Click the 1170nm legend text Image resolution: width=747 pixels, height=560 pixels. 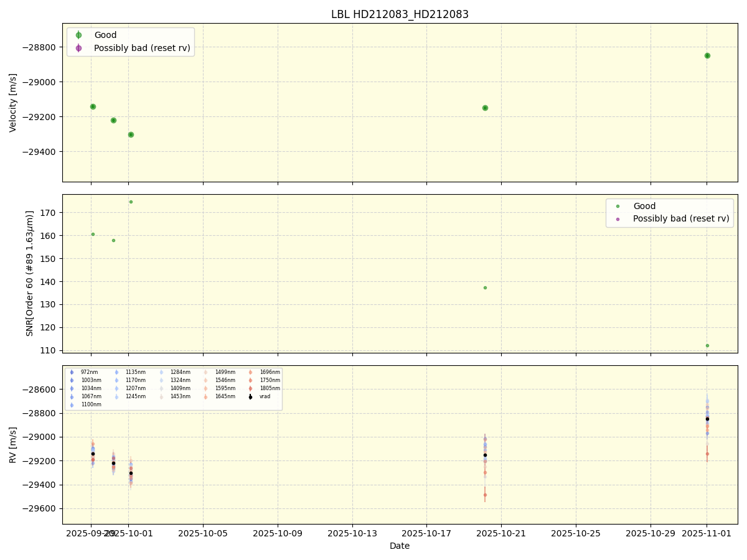coord(134,380)
